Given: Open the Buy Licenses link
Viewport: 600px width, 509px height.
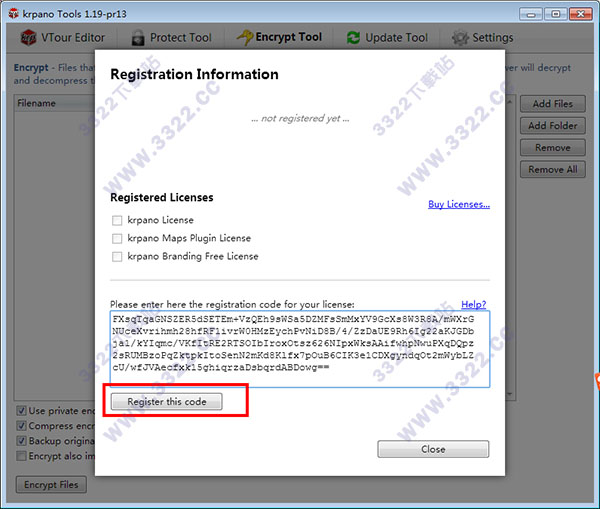Looking at the screenshot, I should pos(459,204).
